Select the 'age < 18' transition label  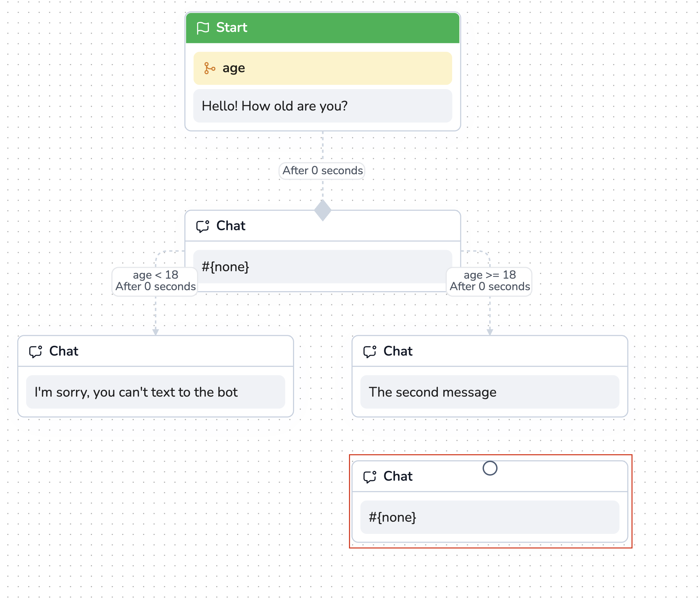pos(155,281)
